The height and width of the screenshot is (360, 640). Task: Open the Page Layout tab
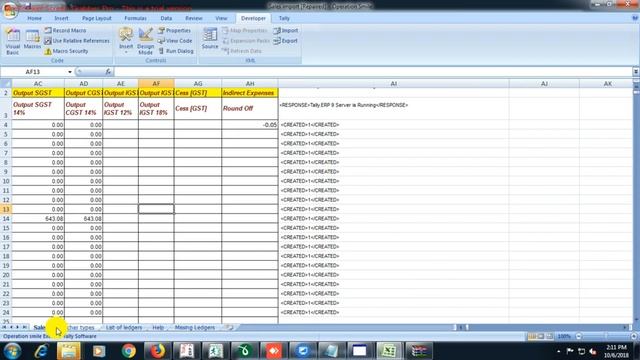(x=97, y=18)
